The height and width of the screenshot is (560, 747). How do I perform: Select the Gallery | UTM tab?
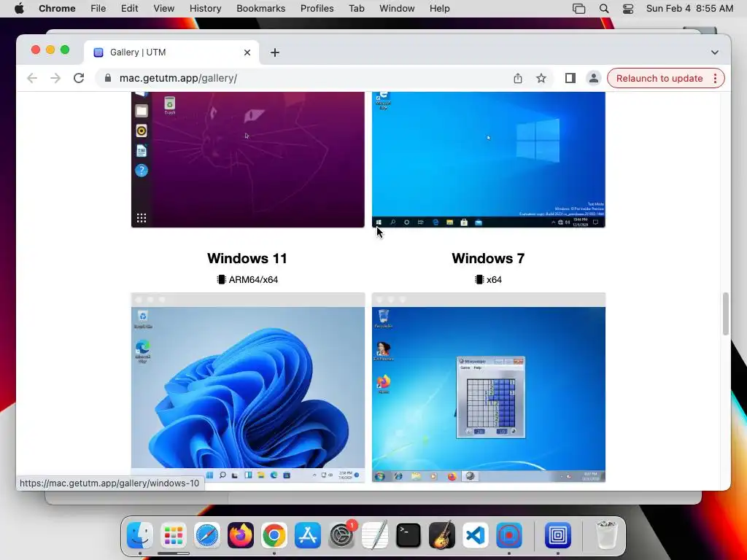(171, 52)
